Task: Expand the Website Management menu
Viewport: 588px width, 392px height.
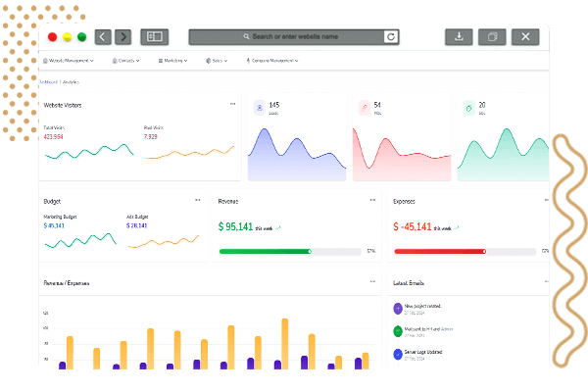Action: click(x=69, y=61)
